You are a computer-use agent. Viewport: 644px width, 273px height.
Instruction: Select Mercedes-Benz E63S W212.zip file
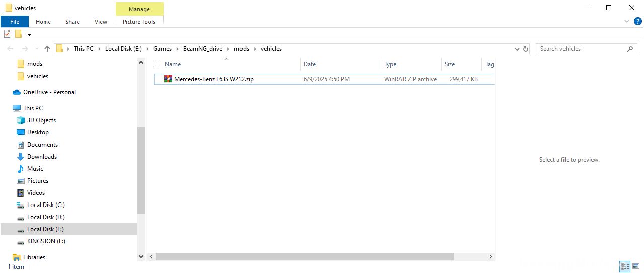[x=325, y=79]
